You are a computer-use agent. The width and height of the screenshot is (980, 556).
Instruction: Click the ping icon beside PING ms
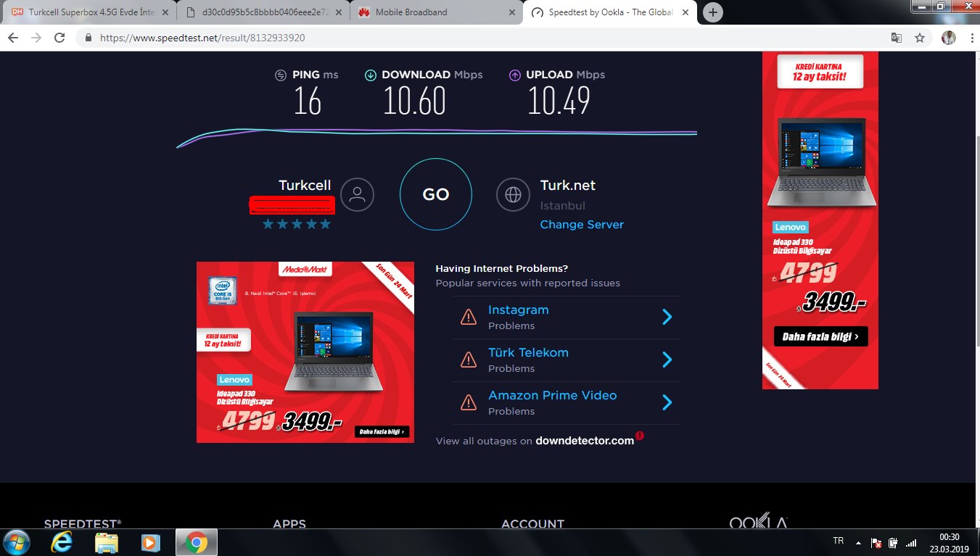(281, 75)
